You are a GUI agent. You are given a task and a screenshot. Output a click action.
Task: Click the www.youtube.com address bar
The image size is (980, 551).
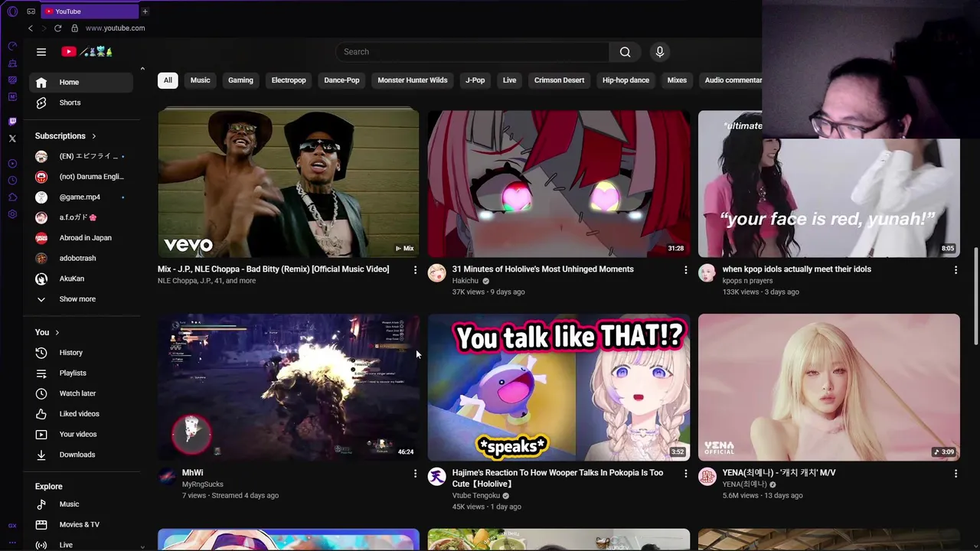[x=115, y=28]
